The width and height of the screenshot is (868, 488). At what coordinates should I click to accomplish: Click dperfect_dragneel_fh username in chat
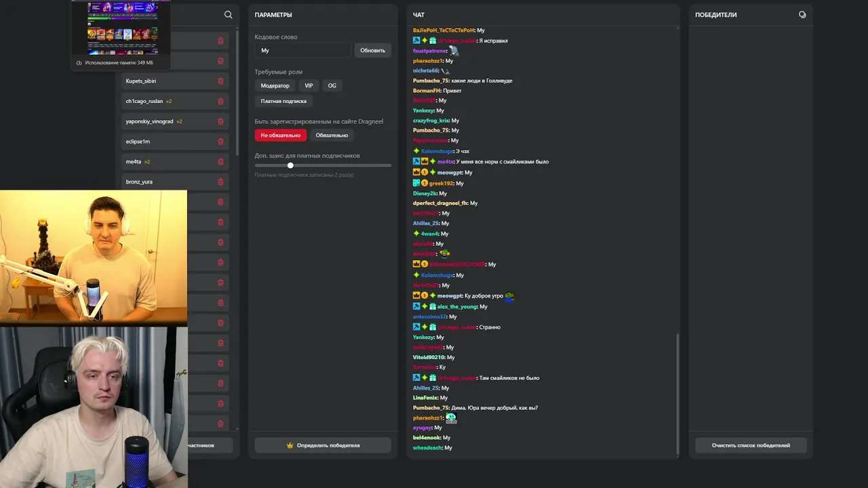coord(440,203)
